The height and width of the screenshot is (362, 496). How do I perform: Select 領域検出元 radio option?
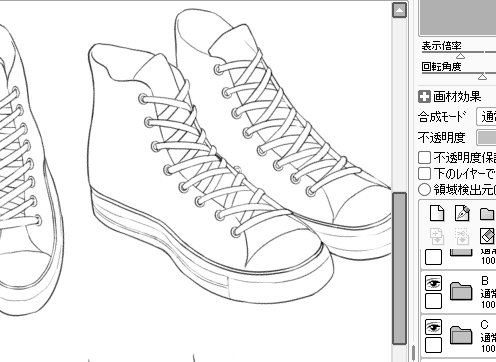[x=424, y=189]
